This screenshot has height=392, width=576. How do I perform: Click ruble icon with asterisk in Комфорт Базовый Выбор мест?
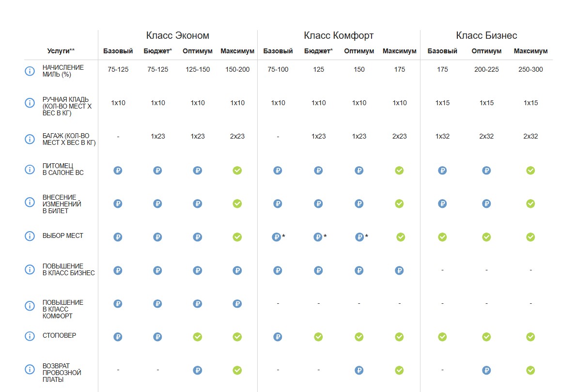pyautogui.click(x=279, y=237)
